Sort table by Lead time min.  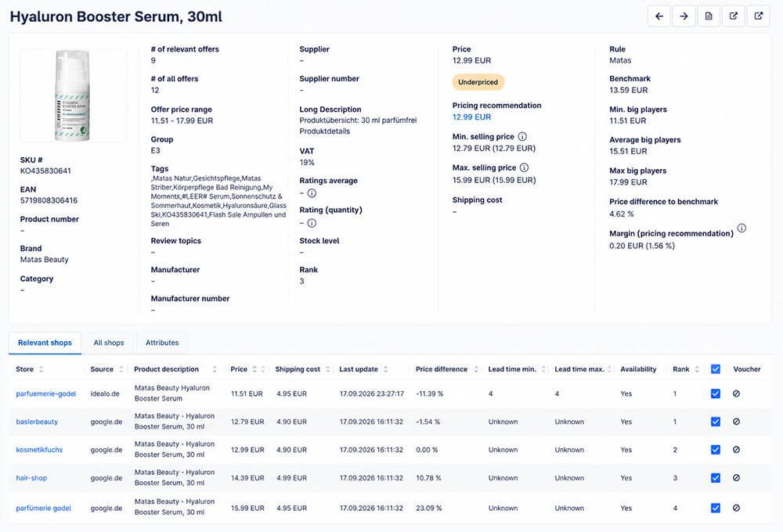pos(544,369)
